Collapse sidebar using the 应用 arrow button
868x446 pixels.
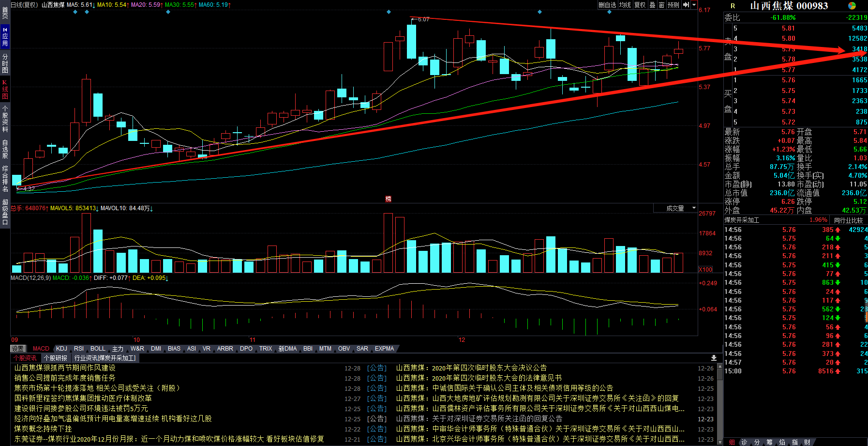(x=5, y=37)
